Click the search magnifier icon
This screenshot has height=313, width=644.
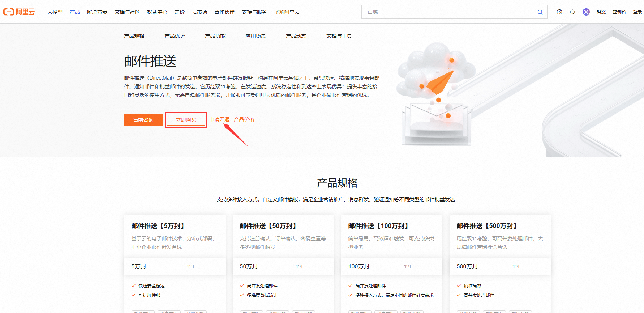coord(540,12)
